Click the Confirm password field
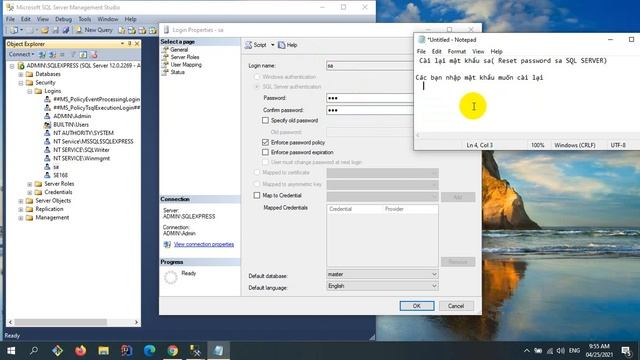This screenshot has height=360, width=640. pos(370,110)
